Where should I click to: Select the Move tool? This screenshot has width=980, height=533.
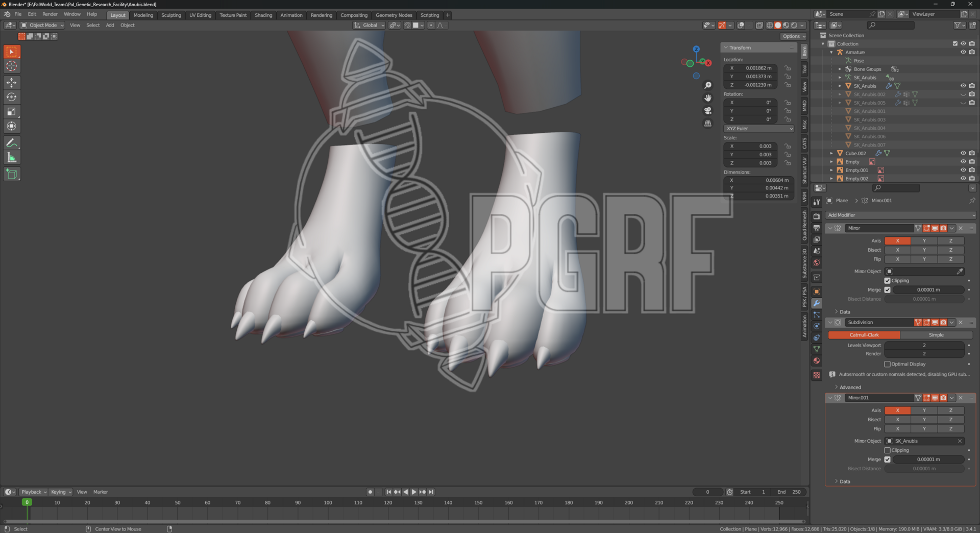pos(12,82)
